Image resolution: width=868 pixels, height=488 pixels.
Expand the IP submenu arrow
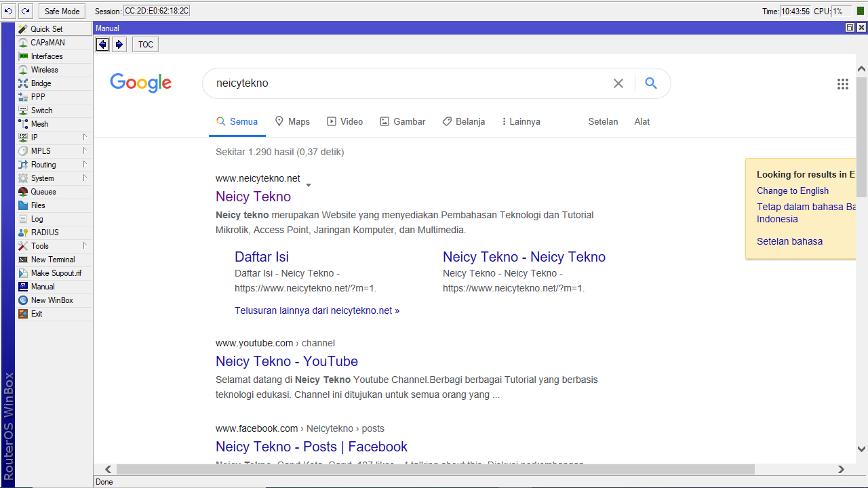point(85,138)
